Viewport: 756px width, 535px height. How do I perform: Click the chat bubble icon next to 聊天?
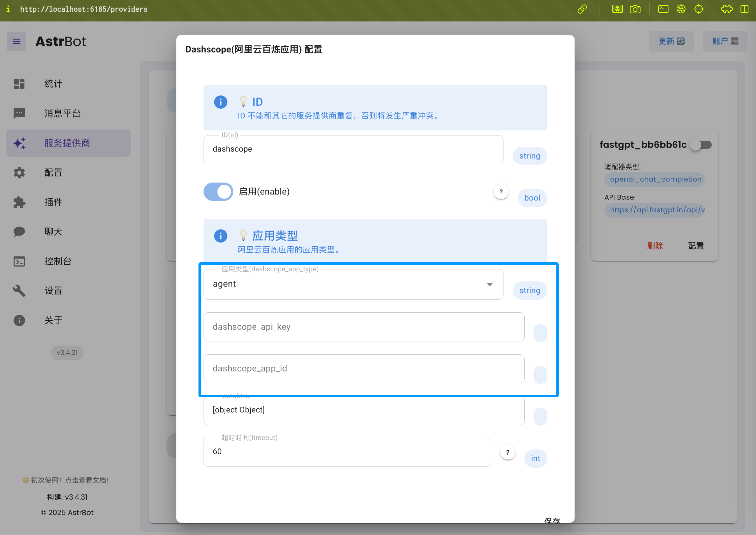(19, 231)
